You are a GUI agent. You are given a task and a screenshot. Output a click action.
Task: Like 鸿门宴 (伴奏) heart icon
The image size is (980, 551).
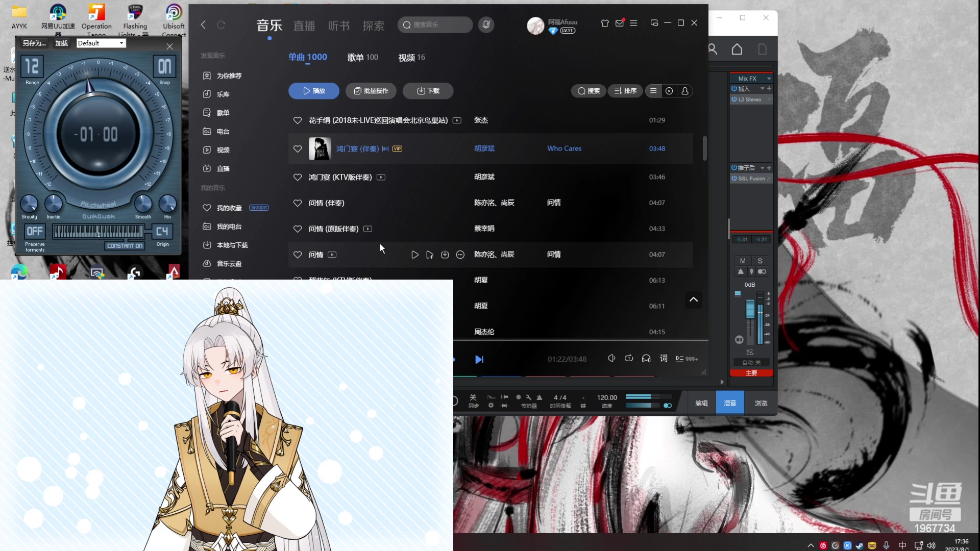tap(298, 149)
